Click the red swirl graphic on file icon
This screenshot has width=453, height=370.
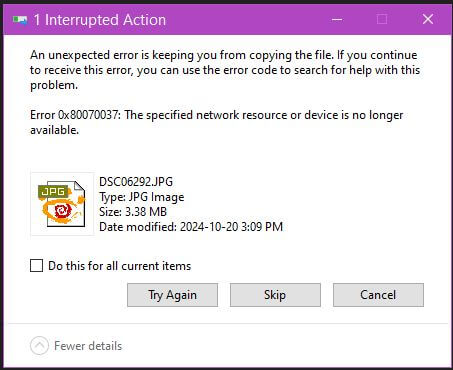[62, 211]
